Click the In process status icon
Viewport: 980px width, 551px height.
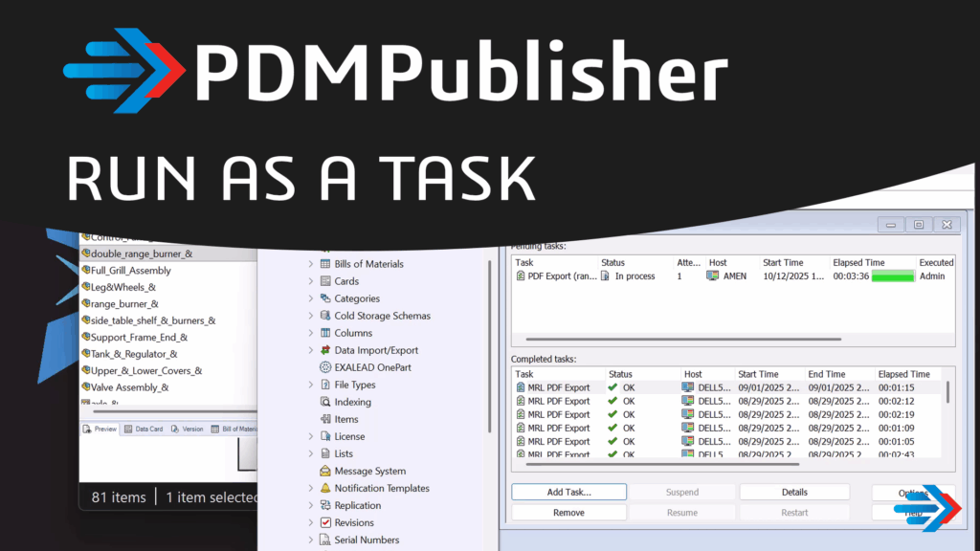click(605, 276)
